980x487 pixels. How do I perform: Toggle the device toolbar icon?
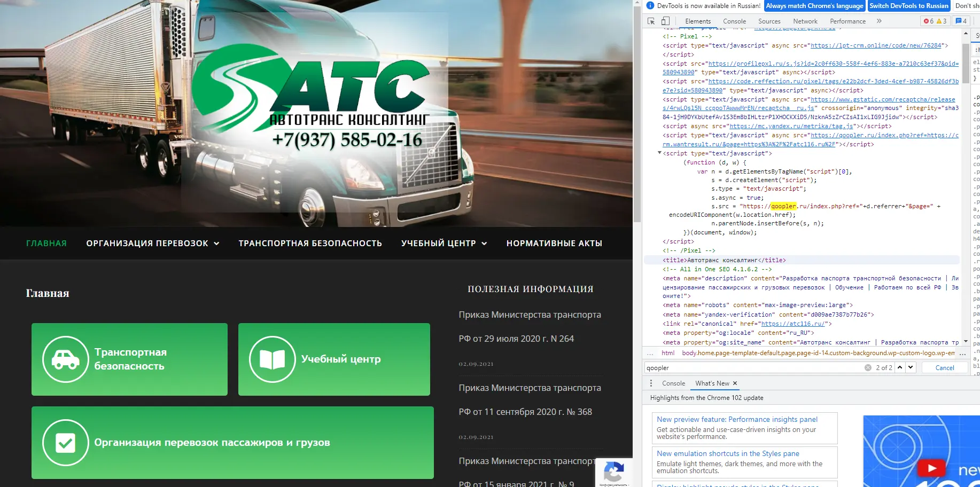(665, 21)
